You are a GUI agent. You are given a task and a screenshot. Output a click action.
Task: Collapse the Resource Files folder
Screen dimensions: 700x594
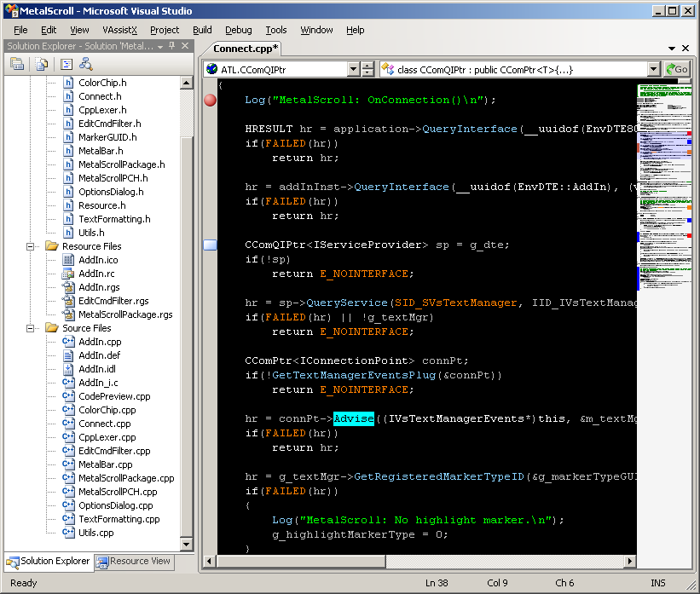[x=31, y=246]
